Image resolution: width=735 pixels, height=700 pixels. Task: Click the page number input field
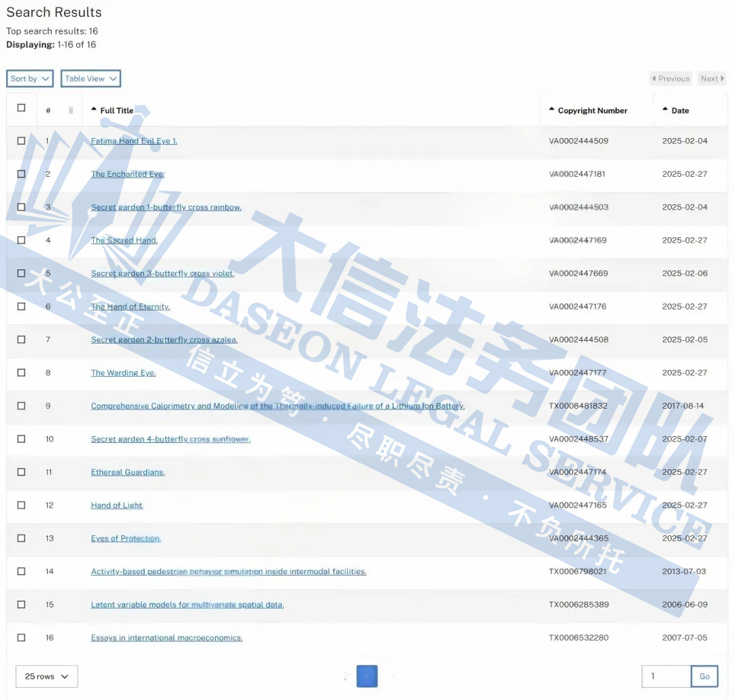(x=666, y=676)
